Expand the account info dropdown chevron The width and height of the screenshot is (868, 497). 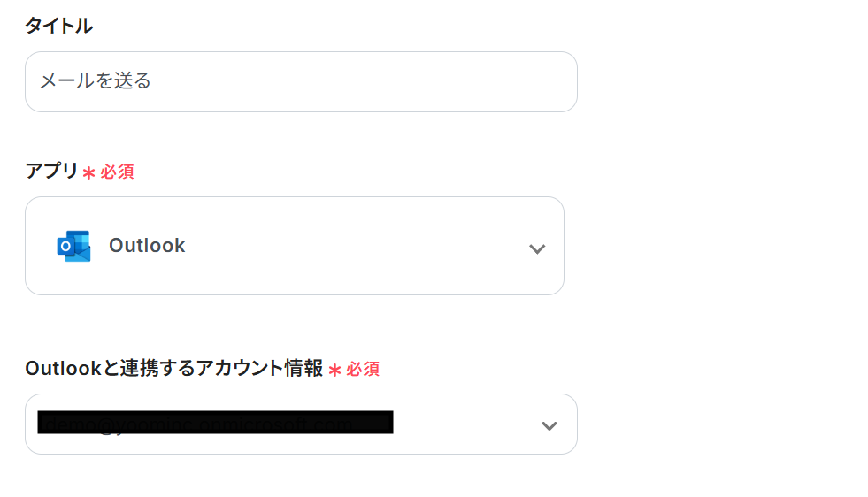[x=549, y=425]
